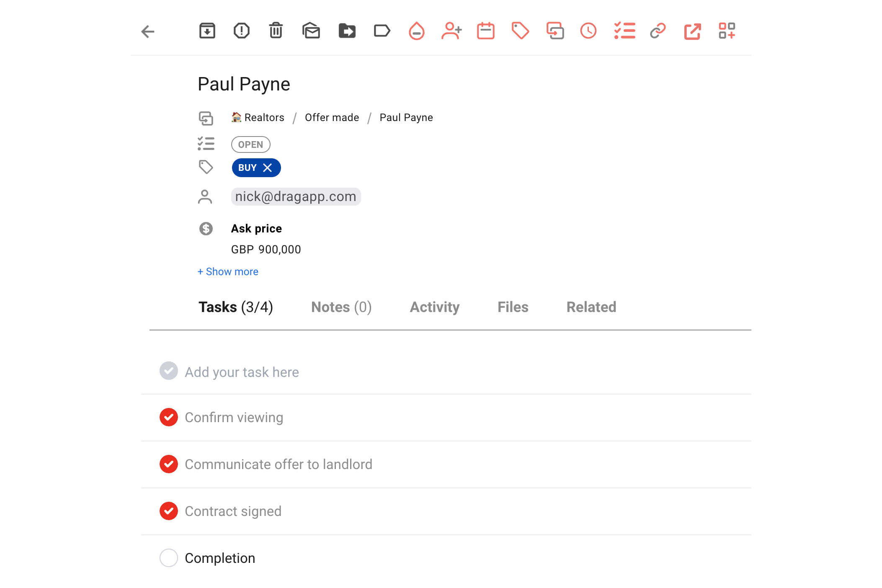Image resolution: width=882 pixels, height=588 pixels.
Task: Click the Paul Payne breadcrumb
Action: 406,118
